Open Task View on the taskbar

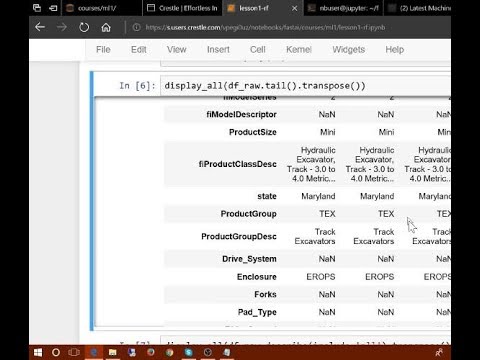[74, 352]
